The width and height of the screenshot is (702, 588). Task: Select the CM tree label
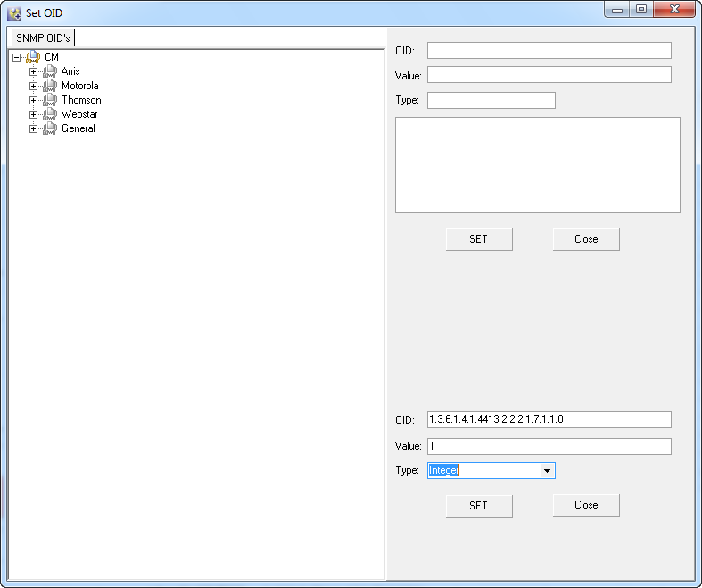[52, 57]
